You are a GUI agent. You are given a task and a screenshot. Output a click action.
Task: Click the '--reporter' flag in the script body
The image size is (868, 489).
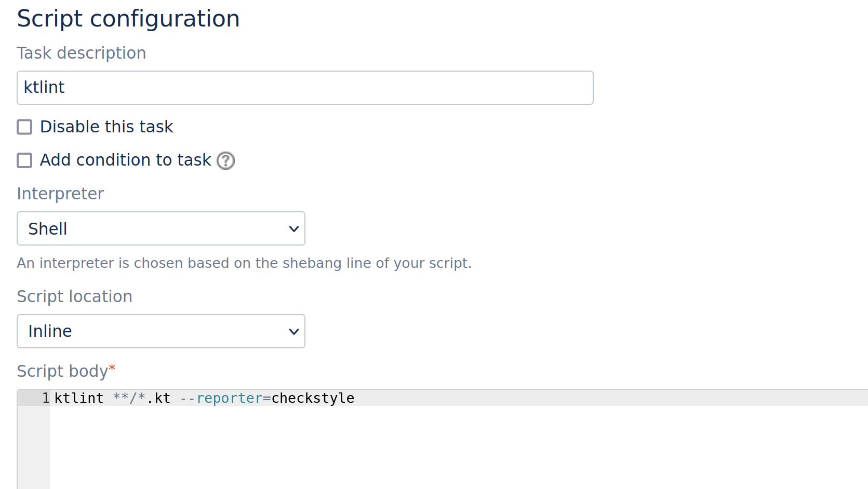221,398
